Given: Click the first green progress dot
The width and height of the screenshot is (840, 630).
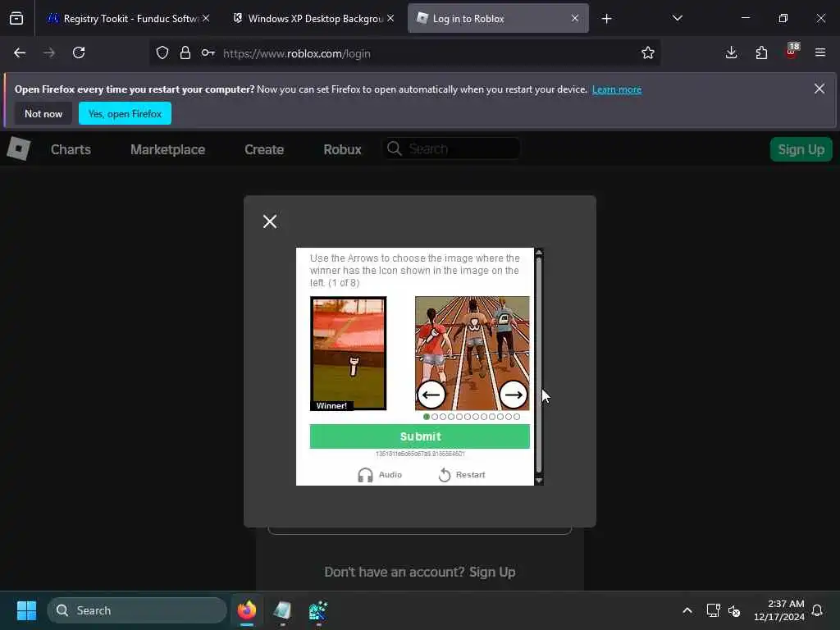Looking at the screenshot, I should click(427, 417).
